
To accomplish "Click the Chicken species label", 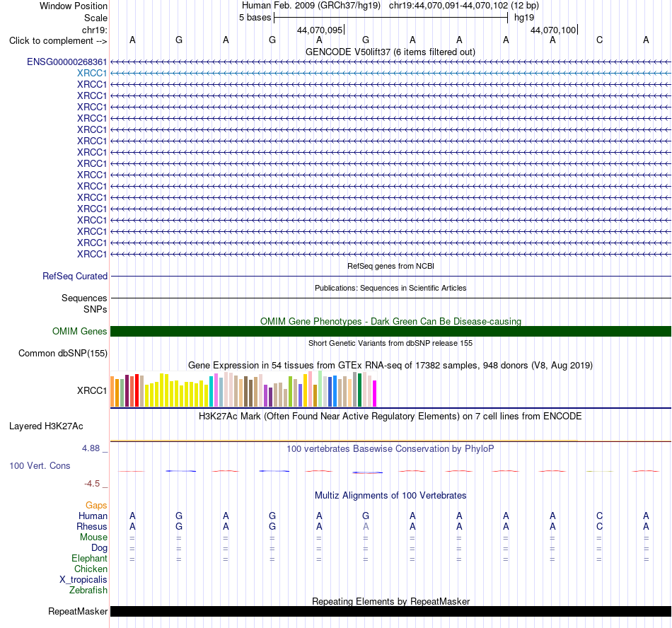I will point(91,569).
